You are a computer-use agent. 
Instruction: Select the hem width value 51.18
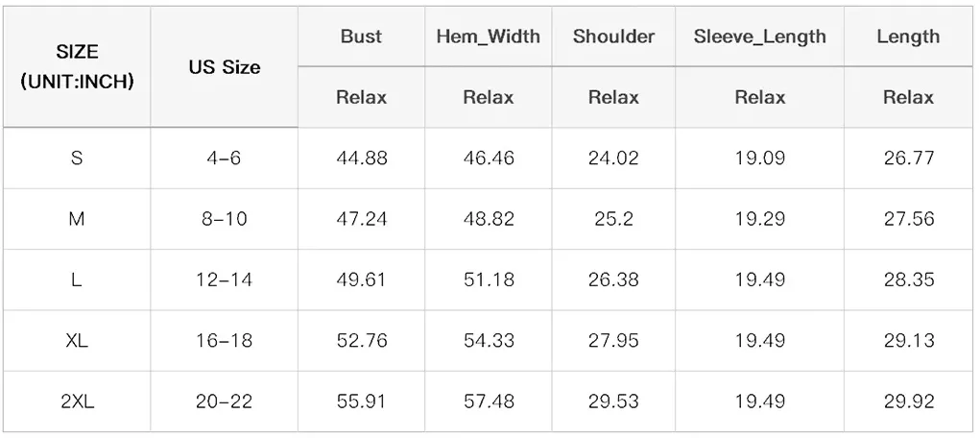click(x=489, y=280)
